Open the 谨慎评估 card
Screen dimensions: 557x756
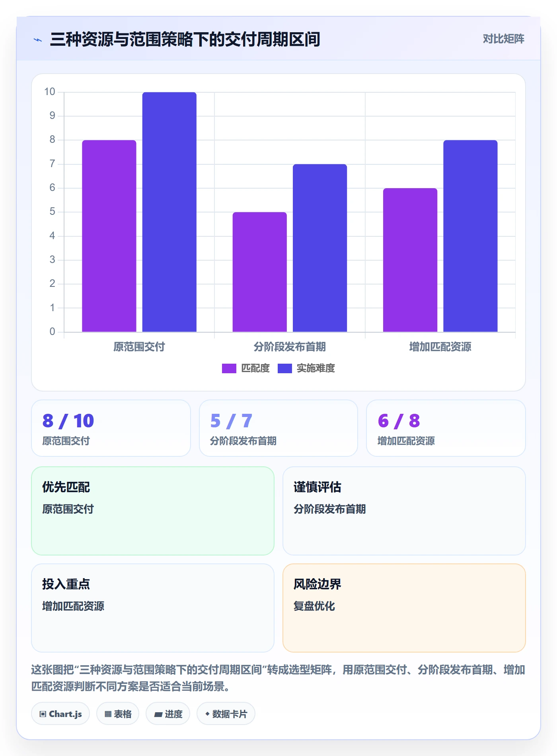point(404,511)
